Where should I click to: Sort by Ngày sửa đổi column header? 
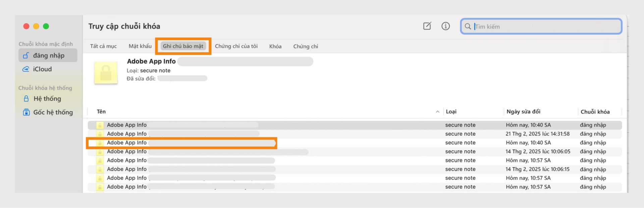point(523,112)
